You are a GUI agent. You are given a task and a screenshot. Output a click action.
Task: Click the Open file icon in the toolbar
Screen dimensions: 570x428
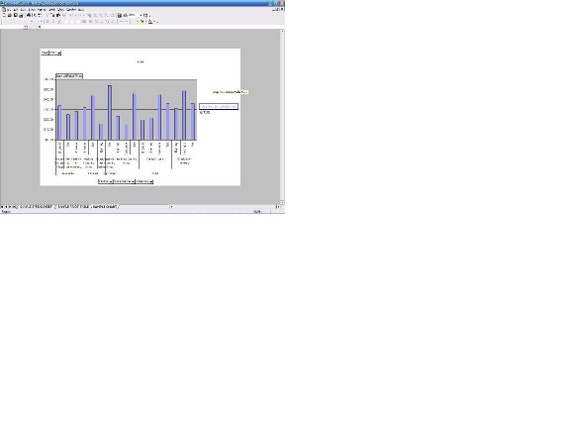[10, 15]
